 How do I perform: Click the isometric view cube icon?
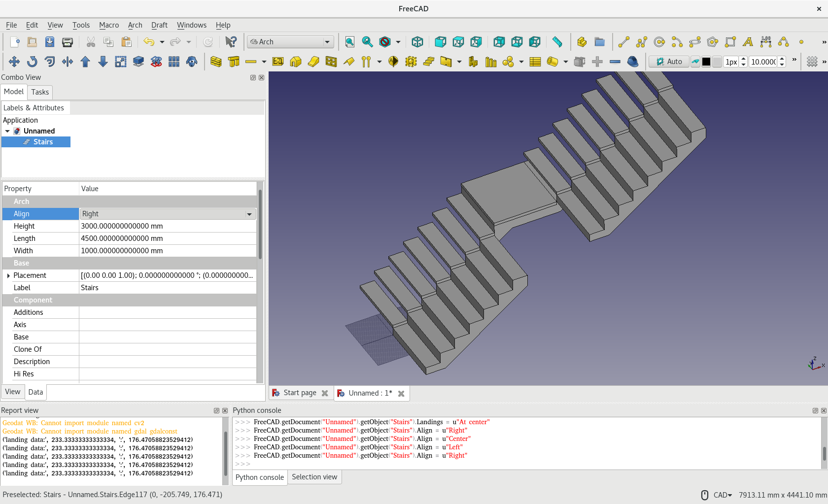(417, 42)
